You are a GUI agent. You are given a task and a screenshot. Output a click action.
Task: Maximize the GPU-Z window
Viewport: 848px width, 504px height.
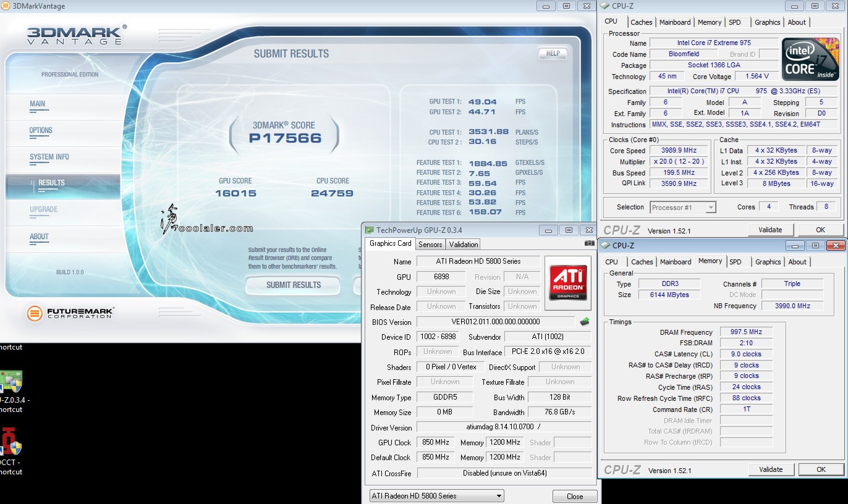coord(569,230)
